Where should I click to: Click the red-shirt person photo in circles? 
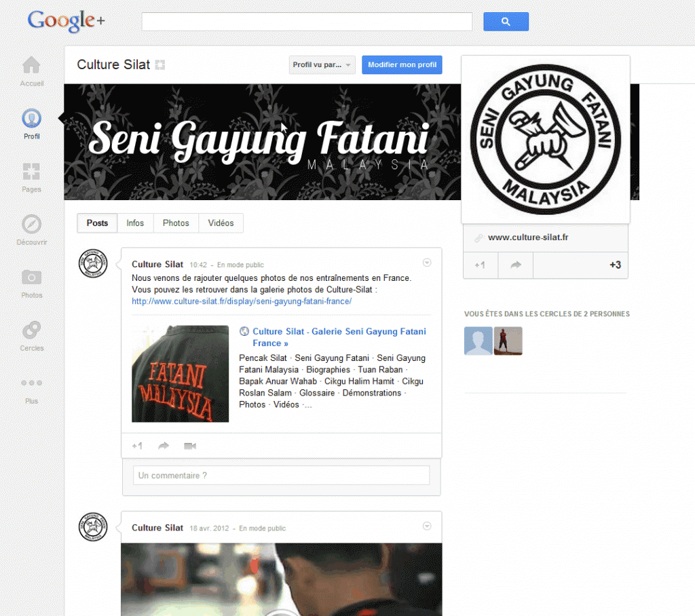(x=508, y=341)
